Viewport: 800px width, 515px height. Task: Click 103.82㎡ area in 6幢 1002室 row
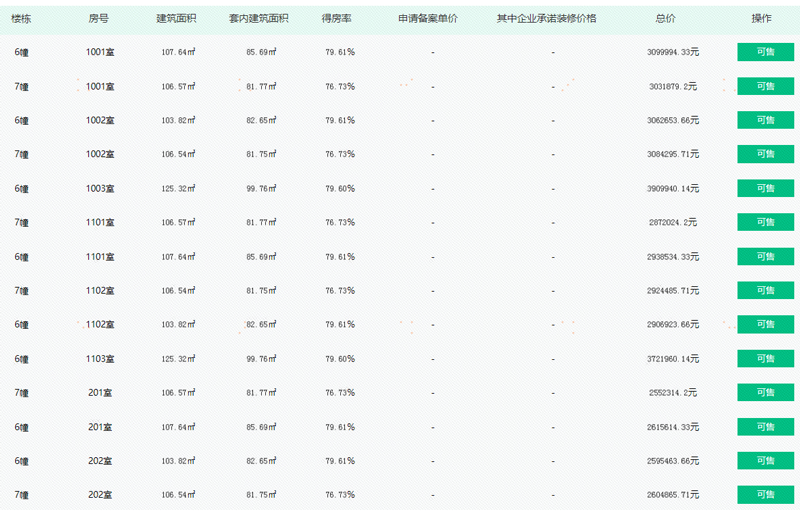[178, 120]
